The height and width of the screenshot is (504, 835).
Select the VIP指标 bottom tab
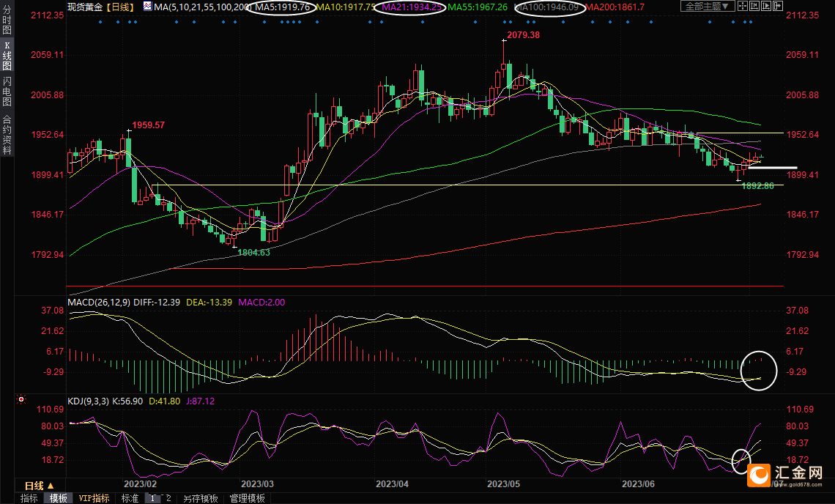[94, 498]
